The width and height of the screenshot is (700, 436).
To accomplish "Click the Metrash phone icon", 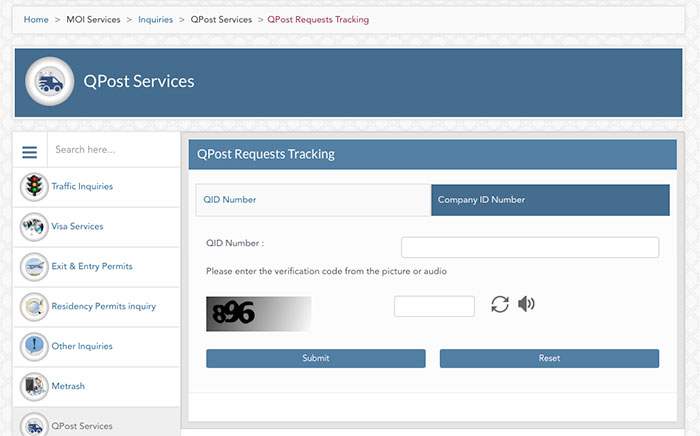I will coord(34,386).
